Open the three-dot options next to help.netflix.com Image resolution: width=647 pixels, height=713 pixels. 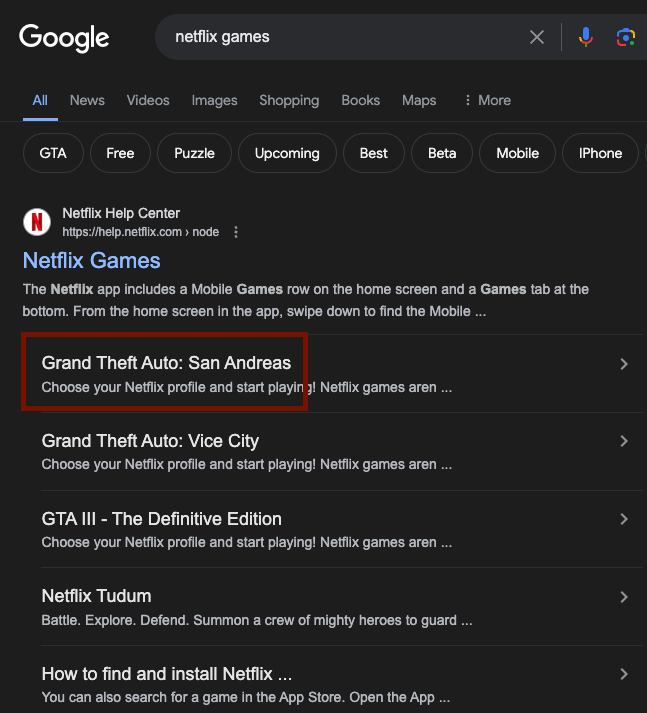236,232
